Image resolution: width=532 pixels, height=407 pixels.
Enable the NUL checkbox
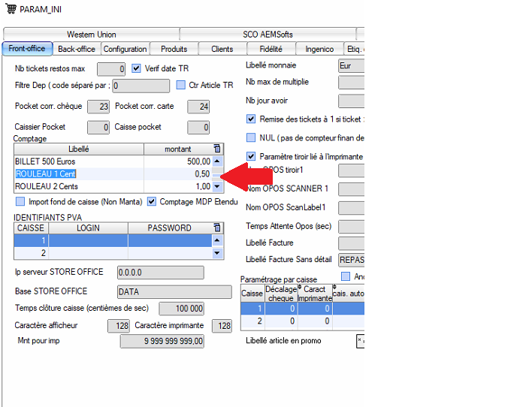point(251,137)
